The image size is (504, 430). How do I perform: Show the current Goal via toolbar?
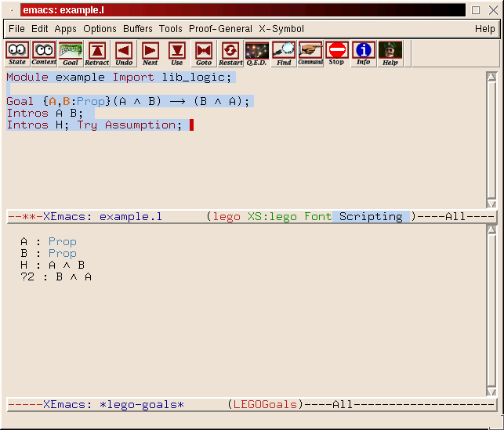pos(71,53)
